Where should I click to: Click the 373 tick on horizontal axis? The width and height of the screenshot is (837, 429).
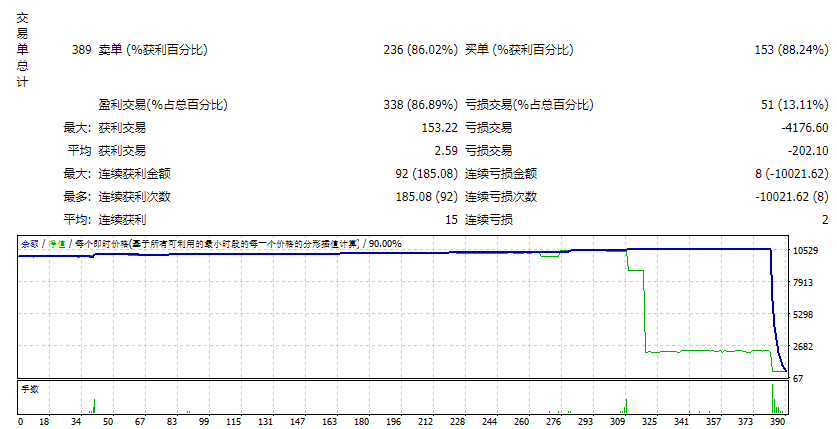click(746, 422)
